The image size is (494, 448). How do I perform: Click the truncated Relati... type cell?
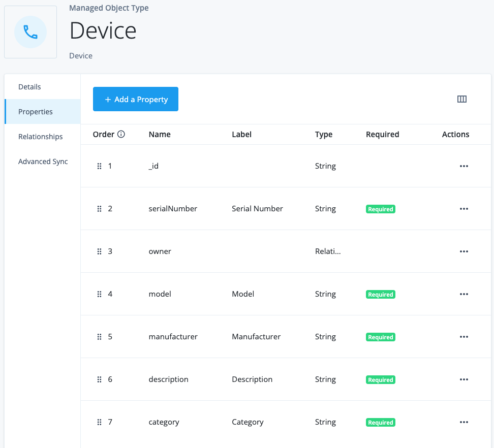(328, 251)
